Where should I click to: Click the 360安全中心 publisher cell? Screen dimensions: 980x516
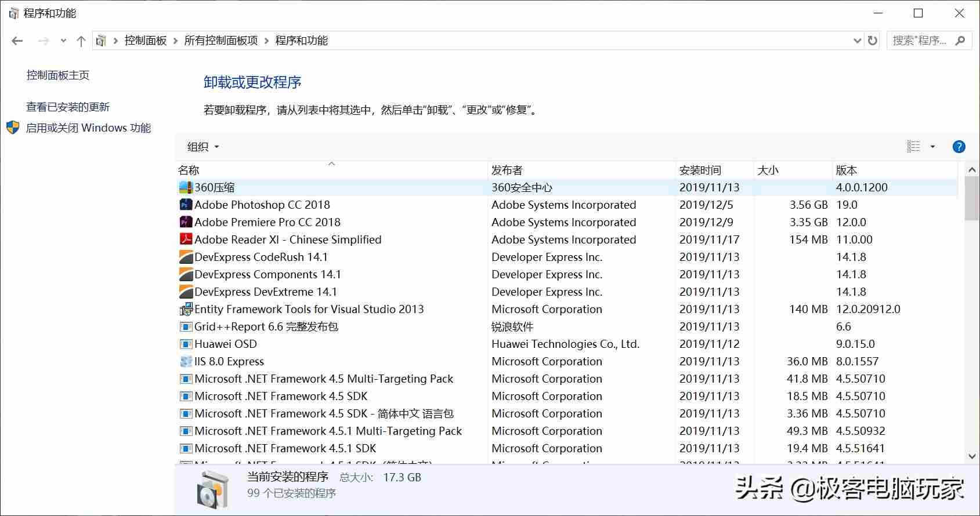tap(522, 187)
